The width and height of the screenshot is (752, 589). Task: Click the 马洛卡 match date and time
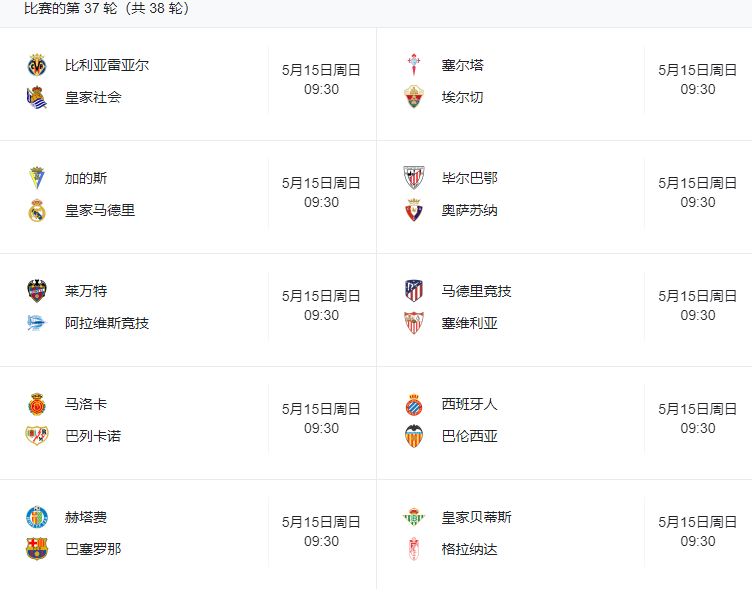click(x=321, y=418)
